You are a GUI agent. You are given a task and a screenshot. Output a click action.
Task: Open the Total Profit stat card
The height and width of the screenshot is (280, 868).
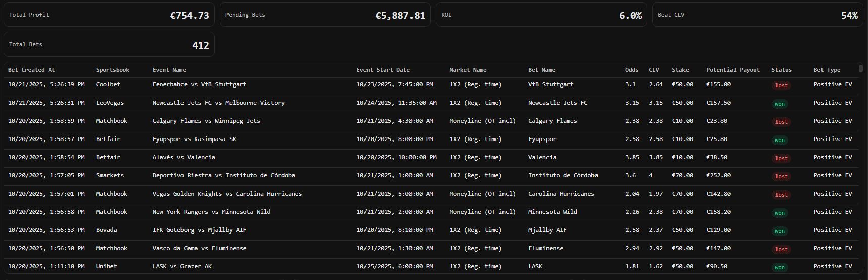point(109,15)
